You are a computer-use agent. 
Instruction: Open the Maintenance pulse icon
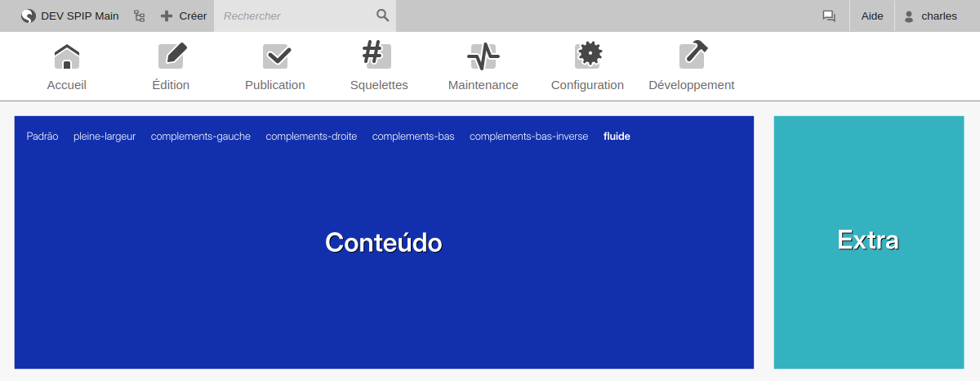point(483,57)
